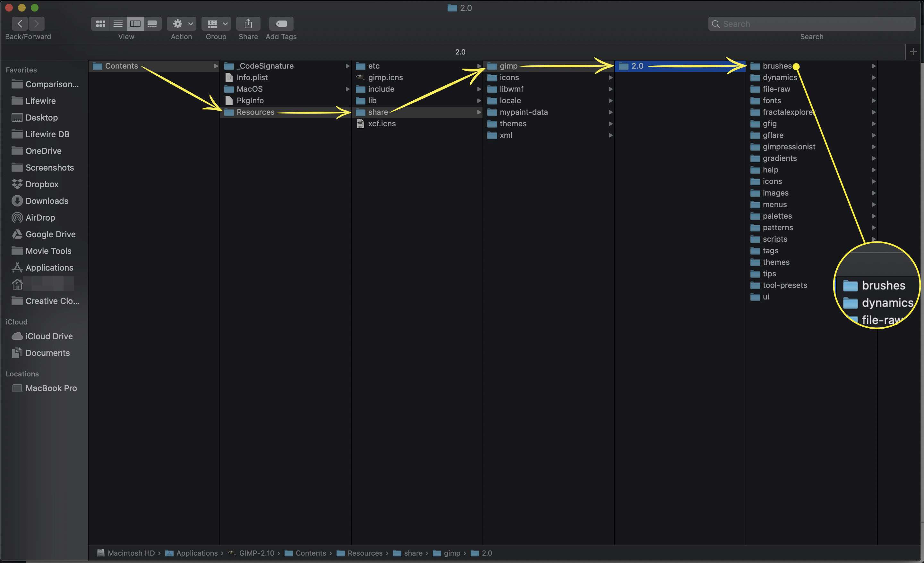Click the Group icon in toolbar

pyautogui.click(x=214, y=24)
